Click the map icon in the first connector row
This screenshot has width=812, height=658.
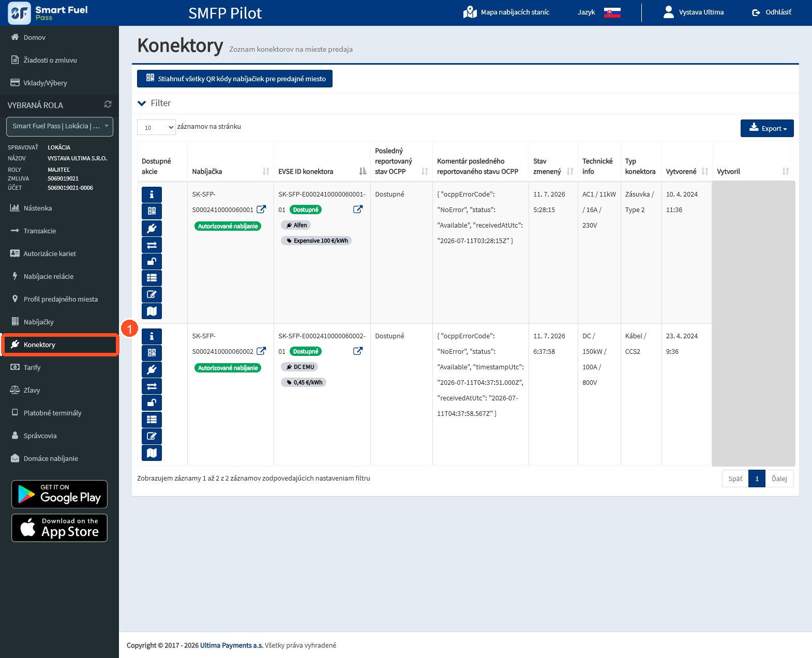152,311
